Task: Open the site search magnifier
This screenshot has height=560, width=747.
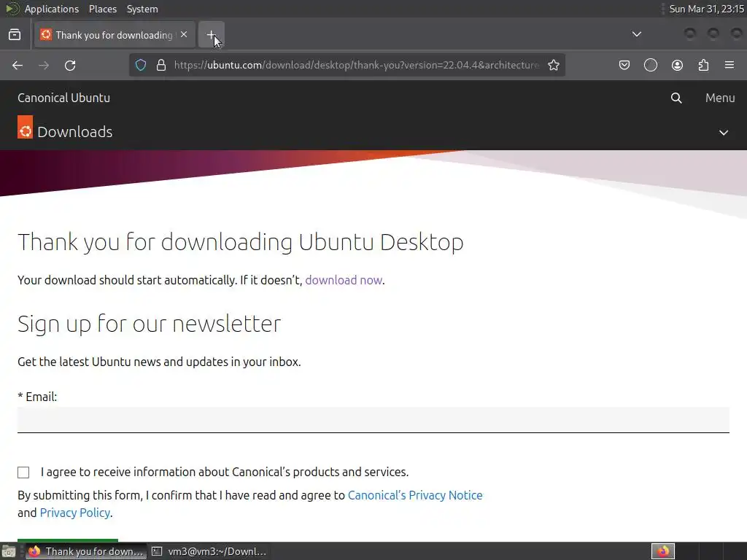Action: coord(676,98)
